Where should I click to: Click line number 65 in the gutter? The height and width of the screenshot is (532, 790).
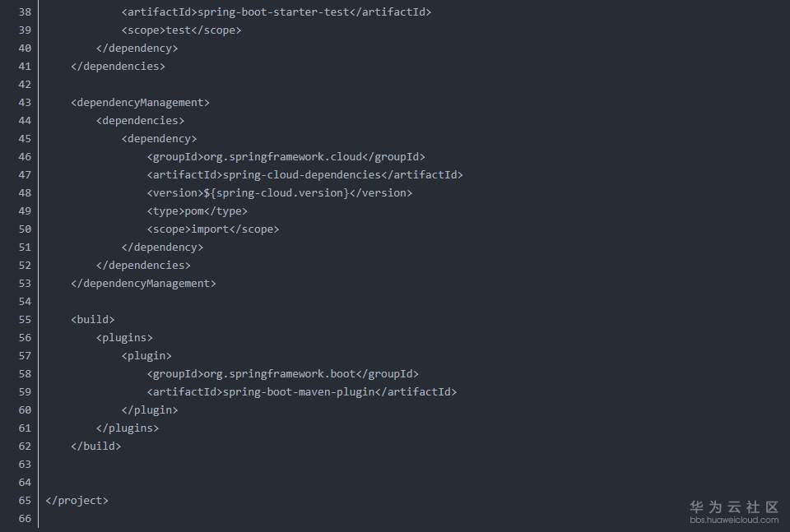(x=24, y=501)
